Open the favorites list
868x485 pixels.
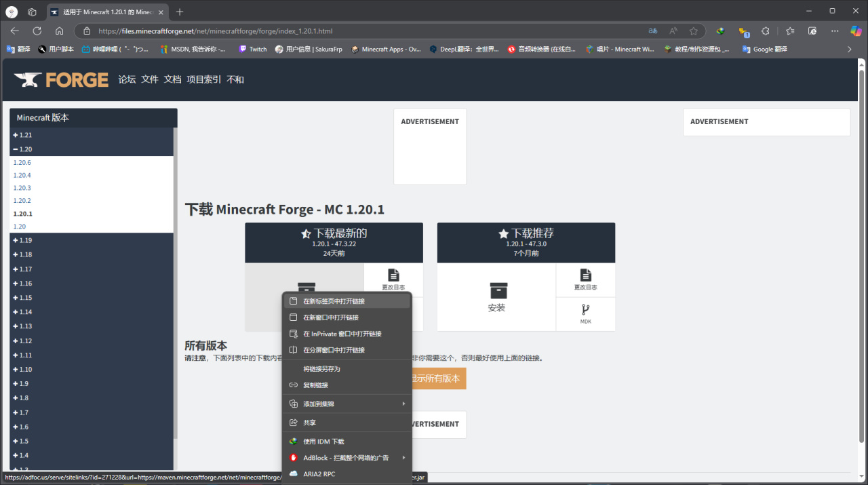(790, 31)
